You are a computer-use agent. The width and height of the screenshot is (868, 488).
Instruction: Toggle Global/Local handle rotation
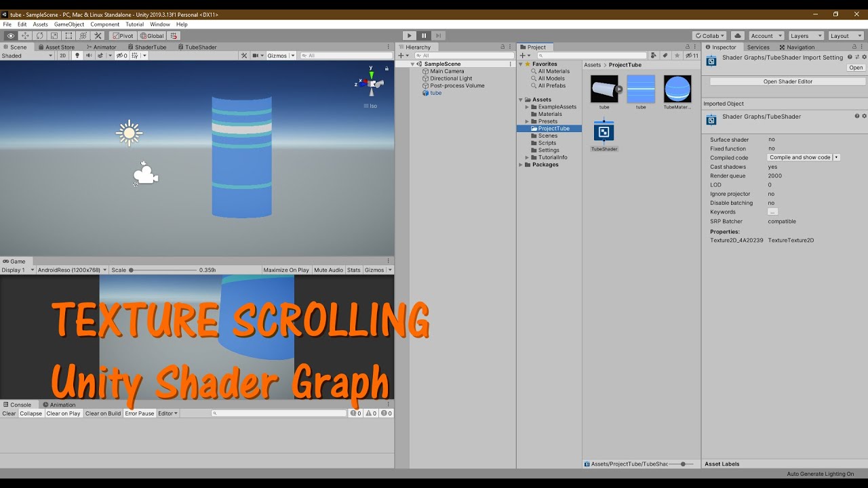click(151, 36)
